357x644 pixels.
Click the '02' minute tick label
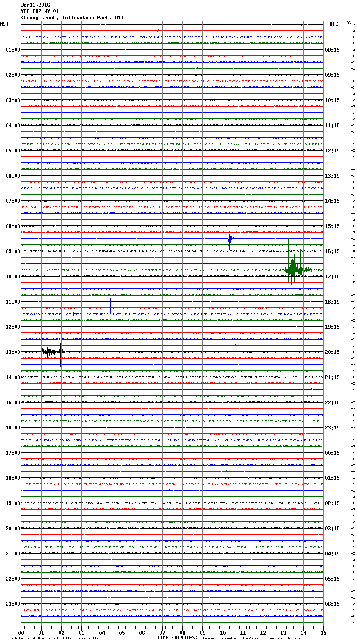pyautogui.click(x=61, y=633)
